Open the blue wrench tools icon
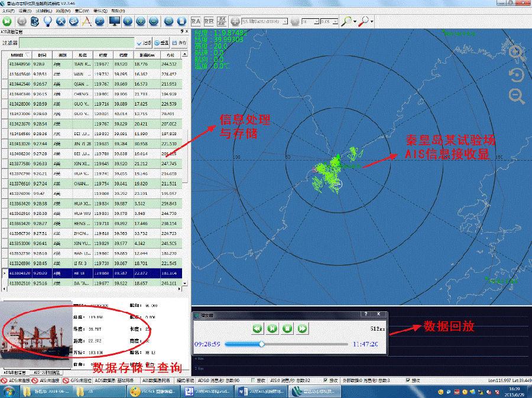This screenshot has width=532, height=398. (x=61, y=21)
